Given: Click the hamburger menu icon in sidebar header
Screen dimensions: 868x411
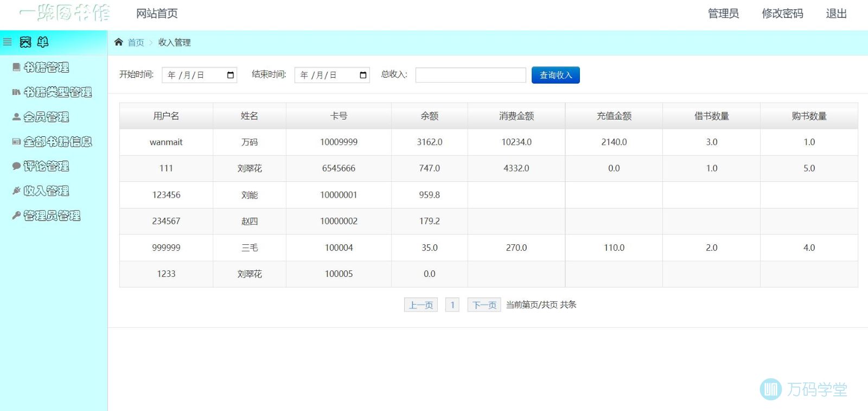Looking at the screenshot, I should click(x=7, y=42).
